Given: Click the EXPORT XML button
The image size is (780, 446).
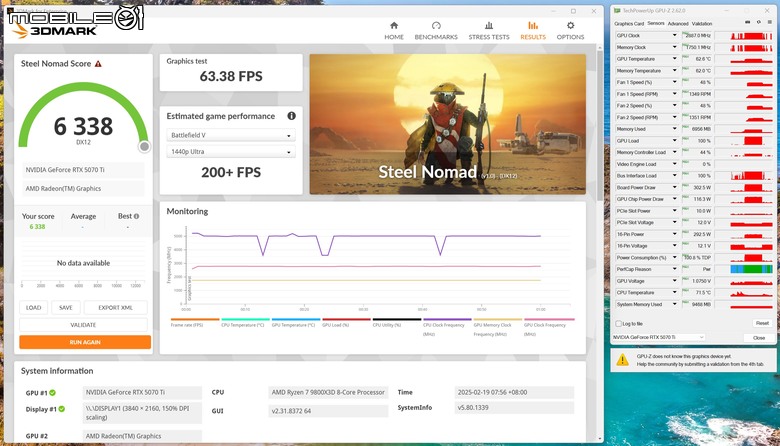Looking at the screenshot, I should coord(115,308).
